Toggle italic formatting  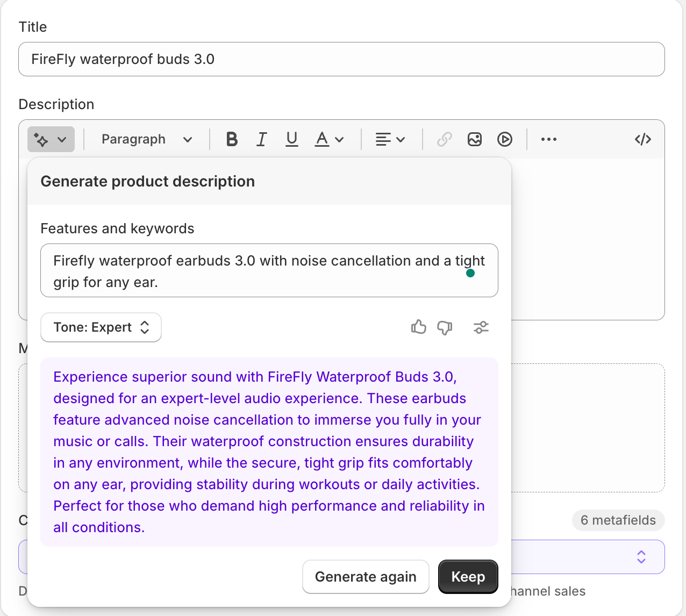[x=262, y=139]
